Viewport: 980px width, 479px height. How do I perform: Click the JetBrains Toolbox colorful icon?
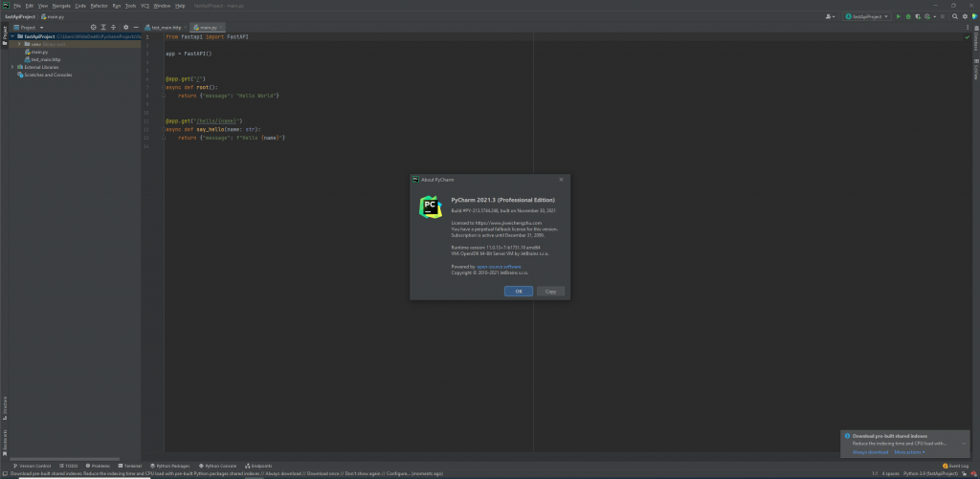973,17
